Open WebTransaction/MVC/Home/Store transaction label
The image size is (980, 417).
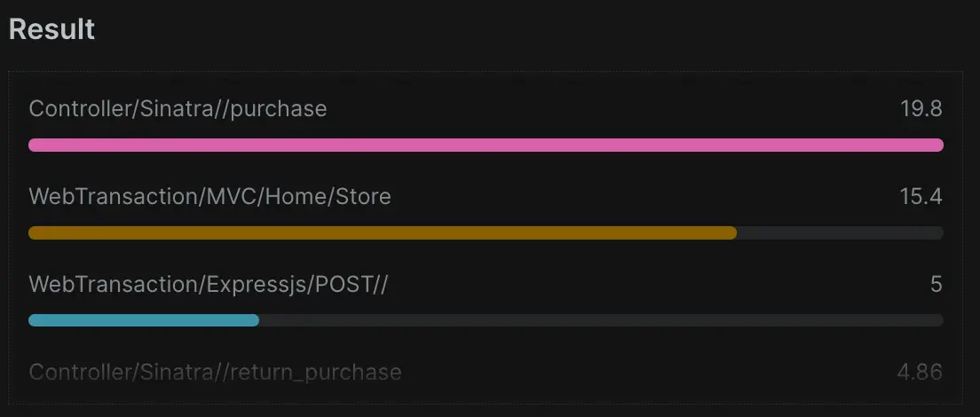coord(209,197)
